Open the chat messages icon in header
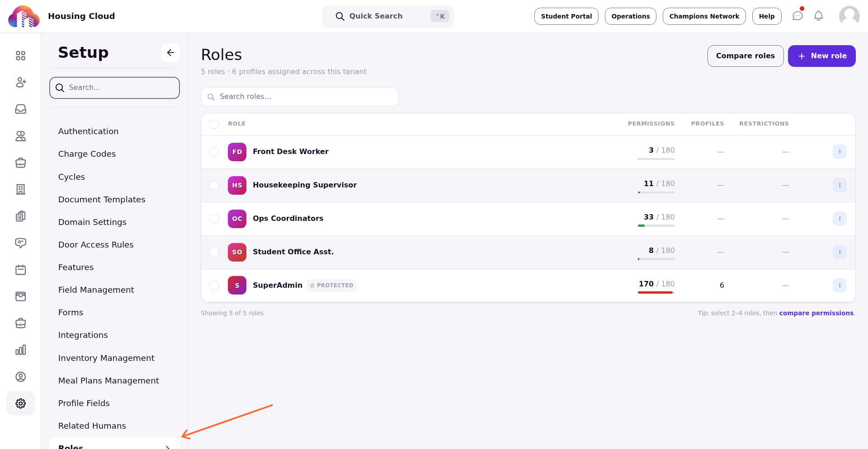868x449 pixels. 797,16
